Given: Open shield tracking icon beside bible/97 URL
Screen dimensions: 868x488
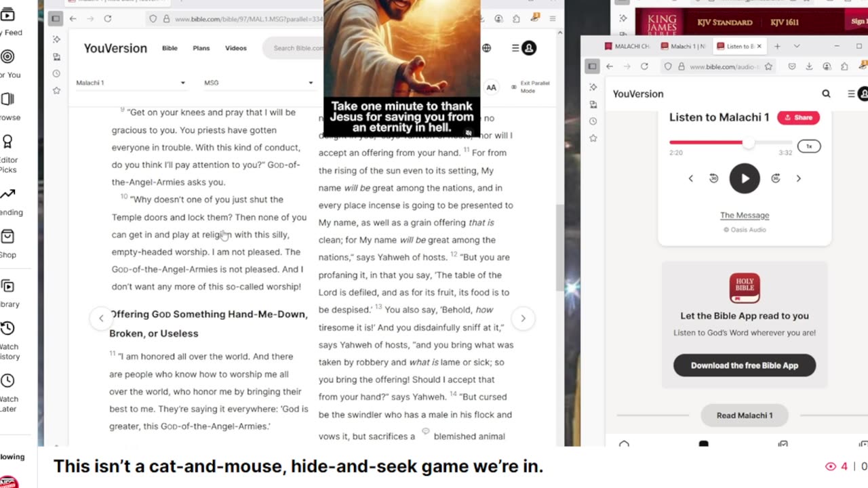Looking at the screenshot, I should (x=153, y=19).
